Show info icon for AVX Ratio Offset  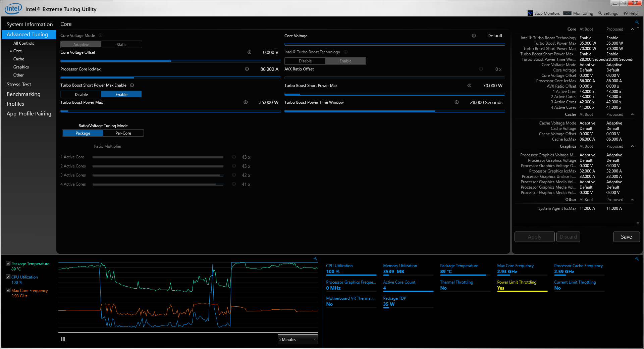pos(481,69)
